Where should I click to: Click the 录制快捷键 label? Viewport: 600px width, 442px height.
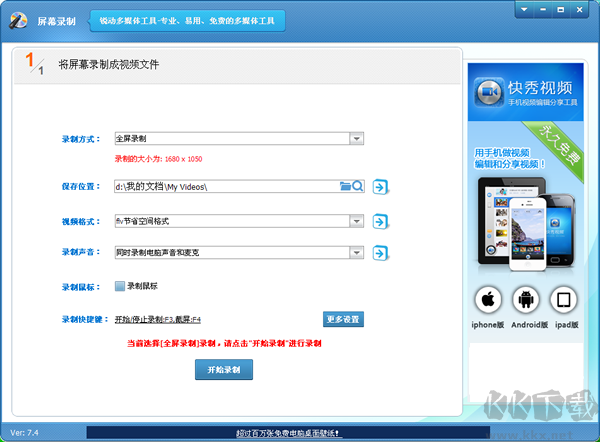tap(83, 319)
